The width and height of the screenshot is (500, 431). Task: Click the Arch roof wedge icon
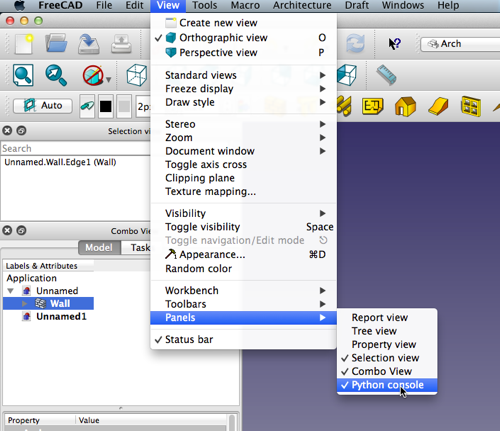pos(438,107)
